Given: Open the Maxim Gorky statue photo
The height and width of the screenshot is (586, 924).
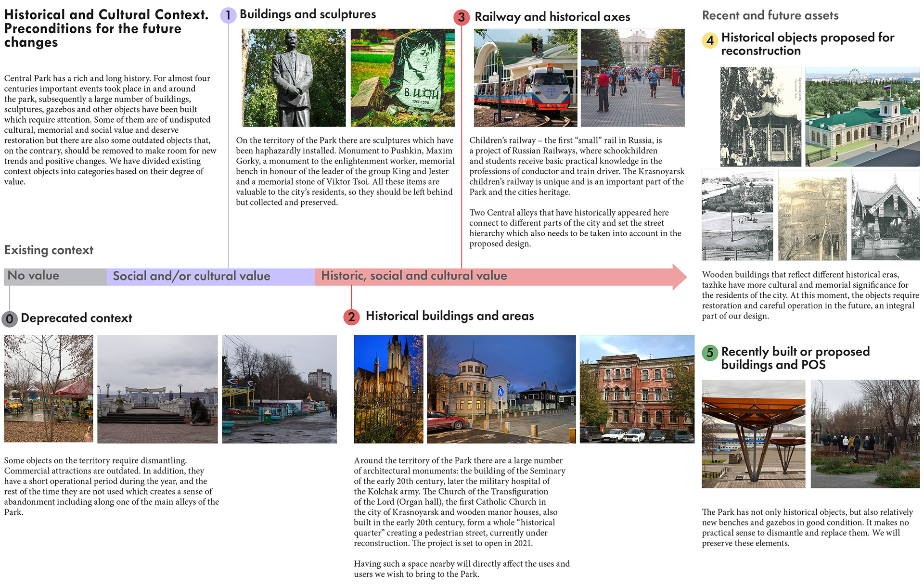Looking at the screenshot, I should pyautogui.click(x=294, y=78).
